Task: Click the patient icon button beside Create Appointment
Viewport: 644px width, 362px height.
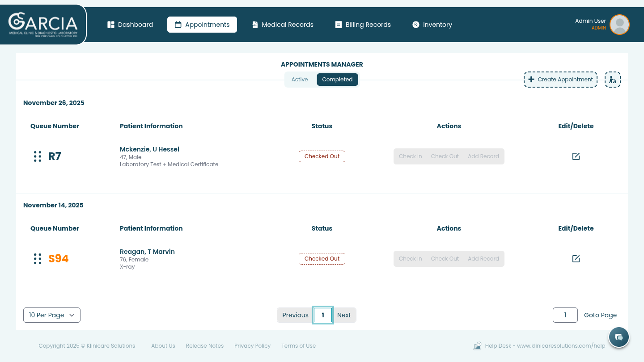Action: [x=612, y=80]
